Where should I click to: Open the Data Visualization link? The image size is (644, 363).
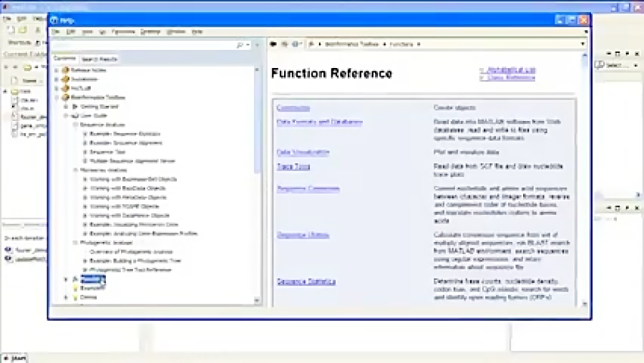point(303,153)
